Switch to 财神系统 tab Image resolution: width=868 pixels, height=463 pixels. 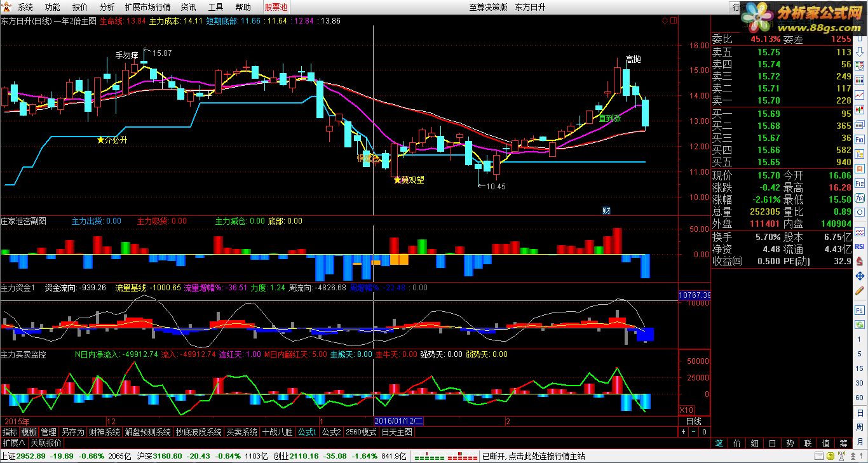(x=104, y=432)
